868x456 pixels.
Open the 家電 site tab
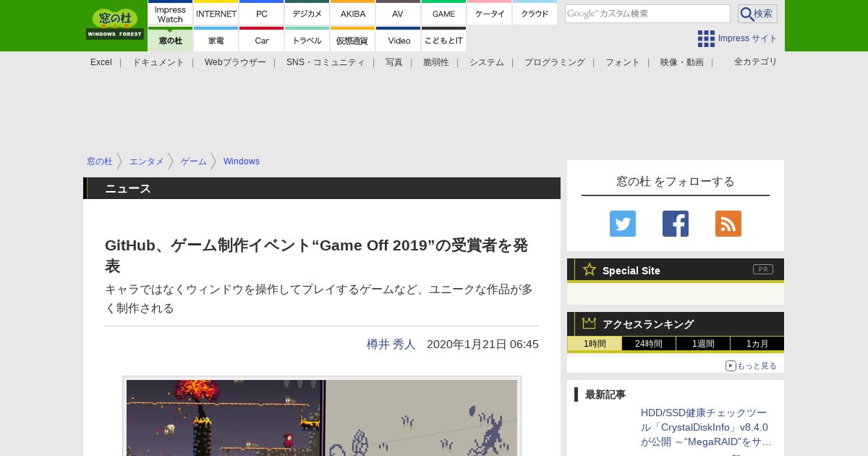pos(216,40)
